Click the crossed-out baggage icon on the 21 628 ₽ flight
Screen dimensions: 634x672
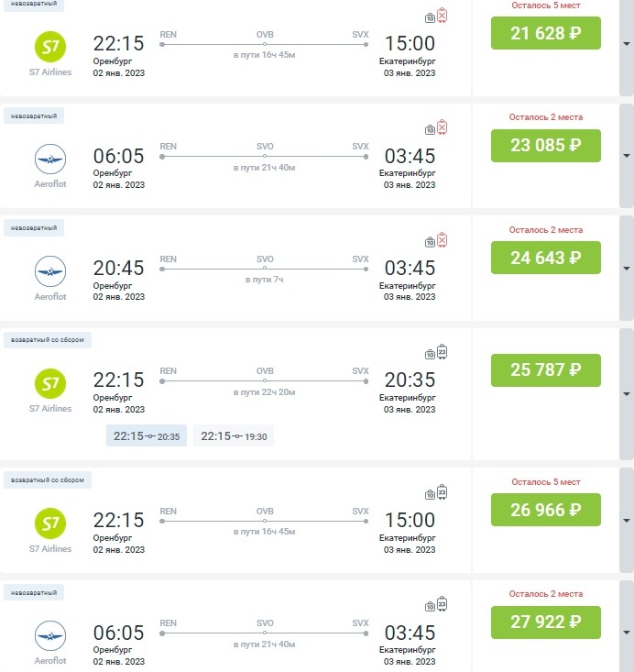[443, 16]
